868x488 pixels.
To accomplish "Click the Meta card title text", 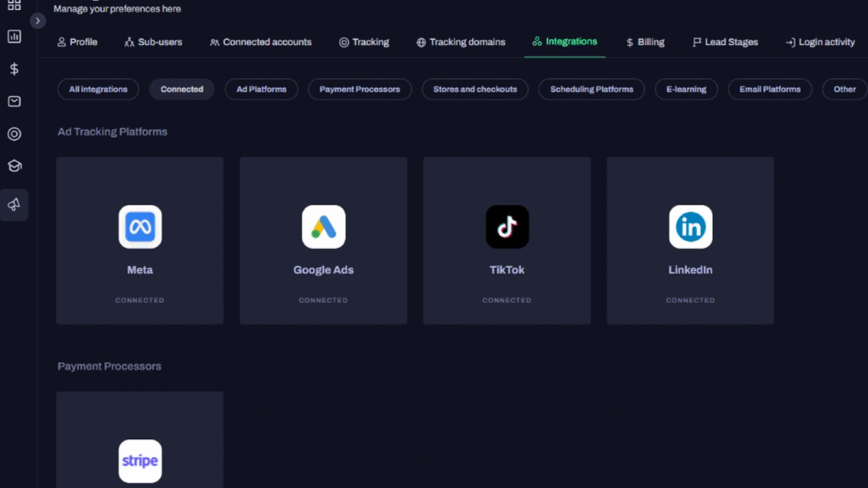I will tap(140, 270).
